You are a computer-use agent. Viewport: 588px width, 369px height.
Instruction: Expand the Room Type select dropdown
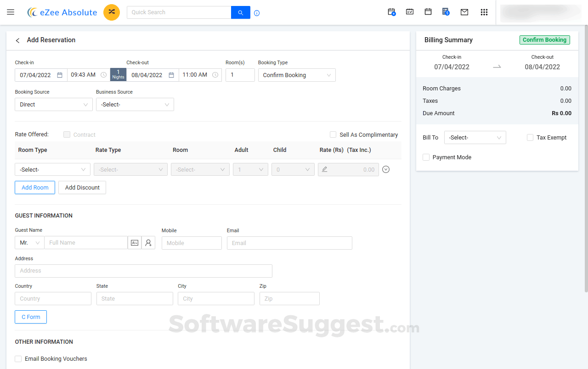53,170
